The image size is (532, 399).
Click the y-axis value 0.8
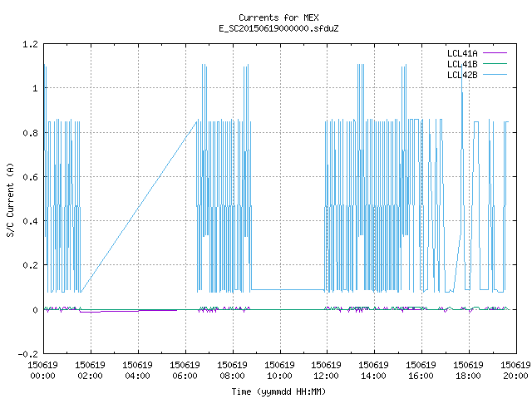[30, 133]
